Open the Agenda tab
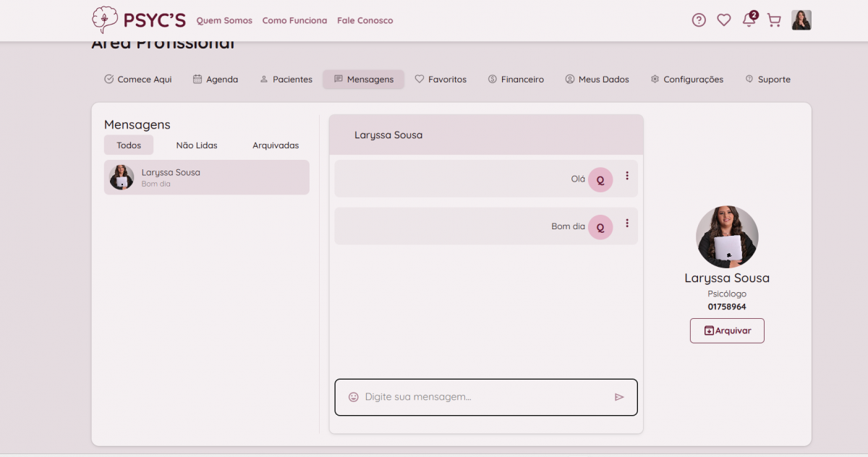The image size is (868, 457). [x=216, y=80]
